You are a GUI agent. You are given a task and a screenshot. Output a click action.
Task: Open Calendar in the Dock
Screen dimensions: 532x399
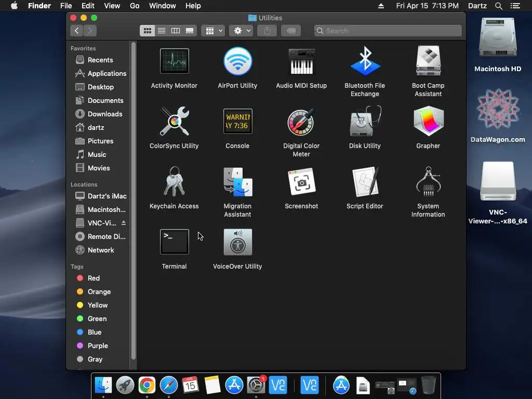(x=190, y=385)
